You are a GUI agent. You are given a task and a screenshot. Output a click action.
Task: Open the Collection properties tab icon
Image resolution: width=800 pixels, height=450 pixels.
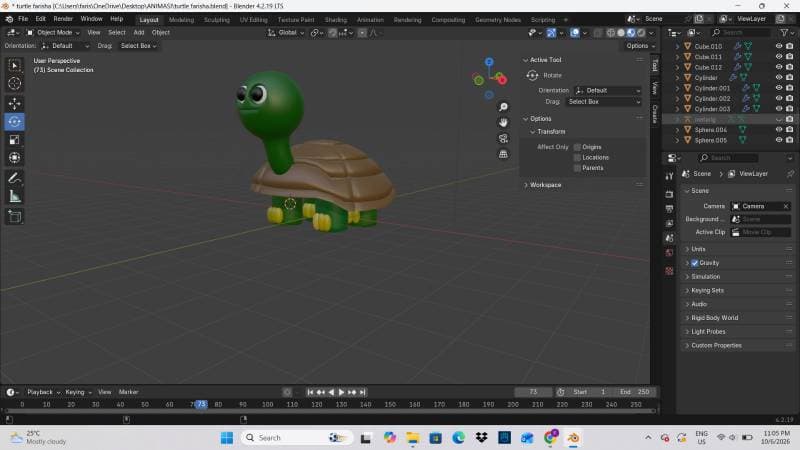pyautogui.click(x=669, y=271)
